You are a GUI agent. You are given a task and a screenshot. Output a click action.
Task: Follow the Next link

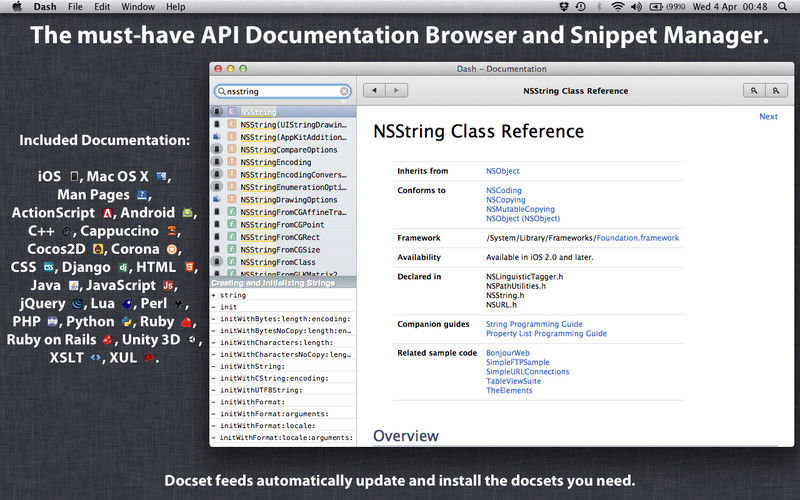click(x=768, y=116)
